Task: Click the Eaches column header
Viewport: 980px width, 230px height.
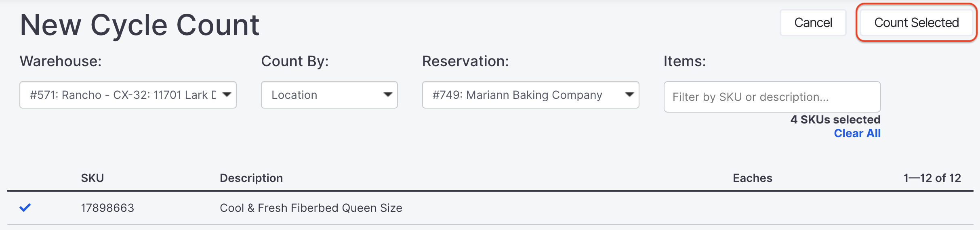Action: point(752,178)
